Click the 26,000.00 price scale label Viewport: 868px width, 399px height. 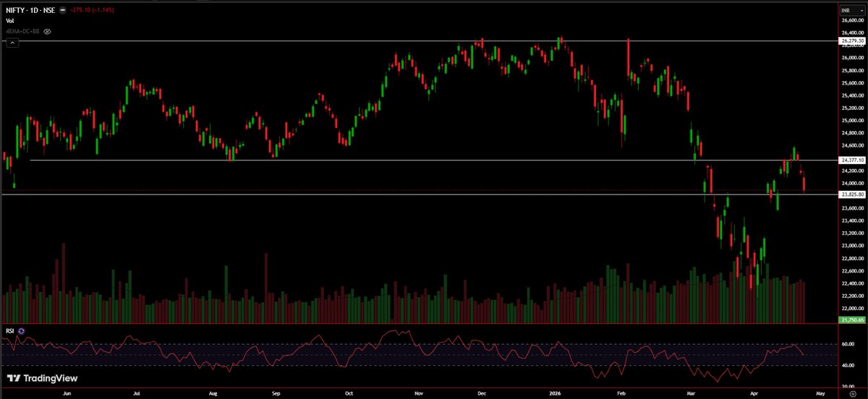click(852, 58)
